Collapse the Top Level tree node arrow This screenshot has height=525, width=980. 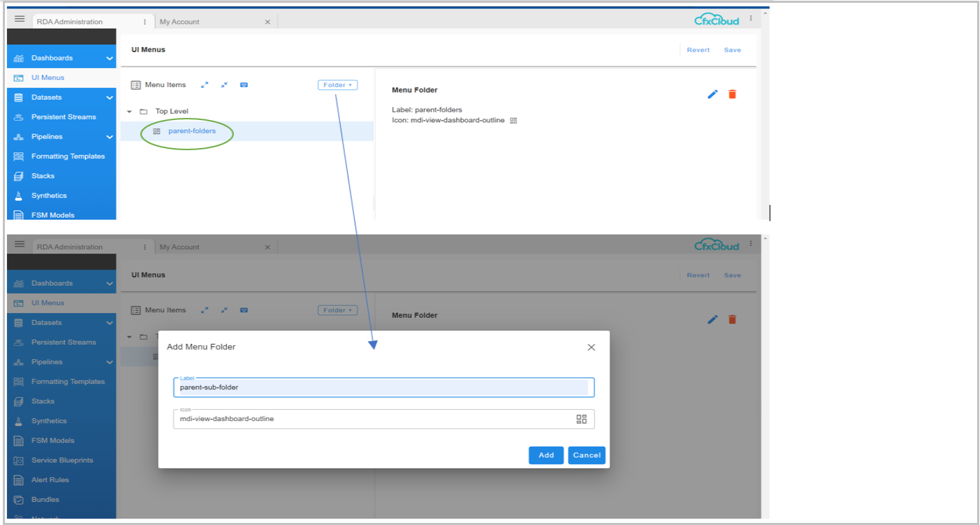coord(129,112)
